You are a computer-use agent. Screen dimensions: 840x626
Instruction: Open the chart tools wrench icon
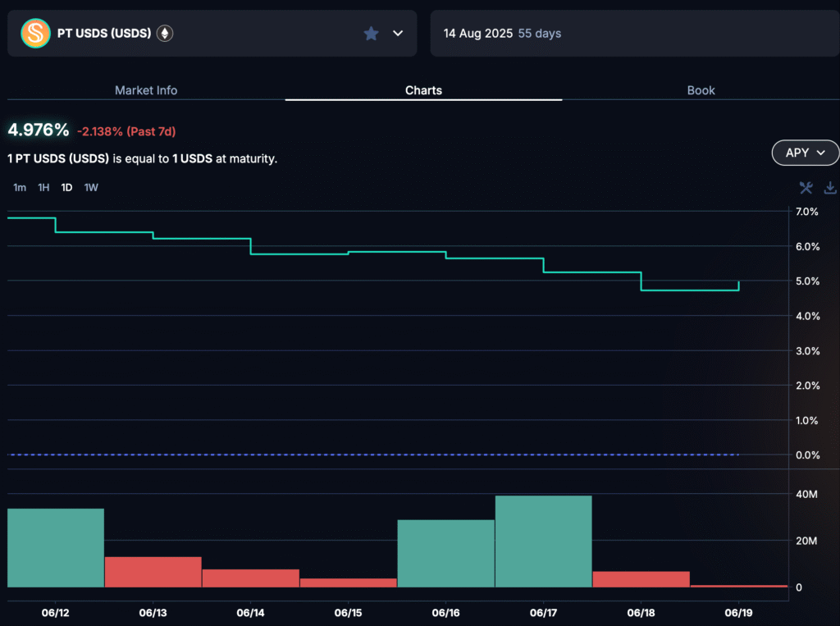click(x=806, y=188)
